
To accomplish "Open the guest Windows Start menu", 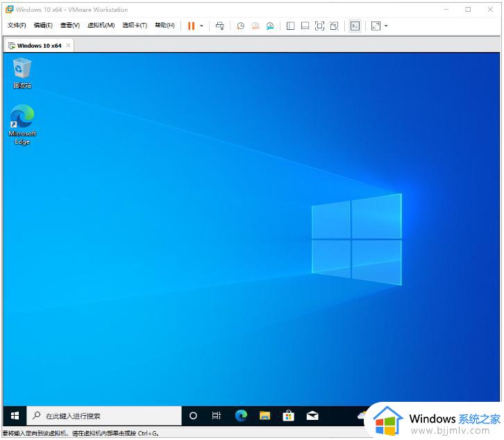I will click(x=15, y=416).
